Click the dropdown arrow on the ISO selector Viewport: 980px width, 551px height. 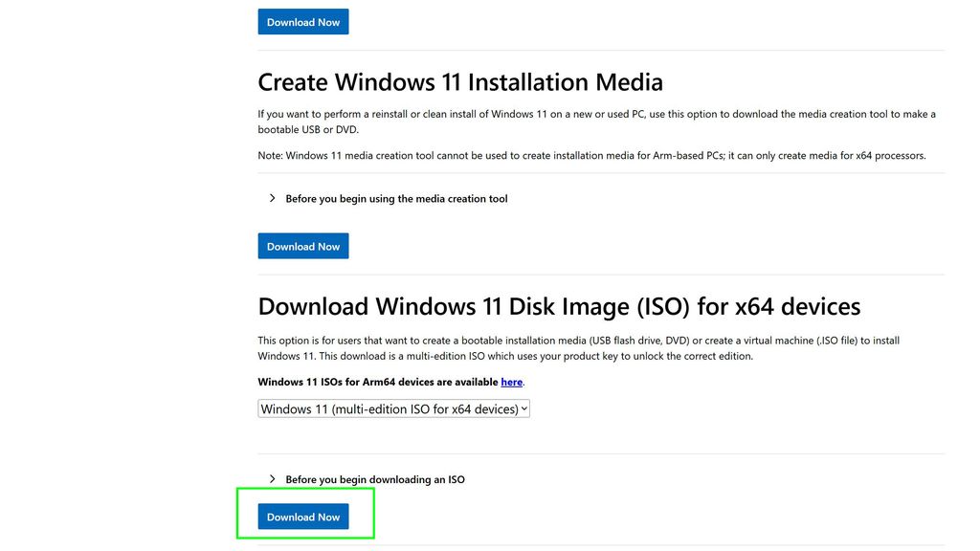tap(523, 408)
